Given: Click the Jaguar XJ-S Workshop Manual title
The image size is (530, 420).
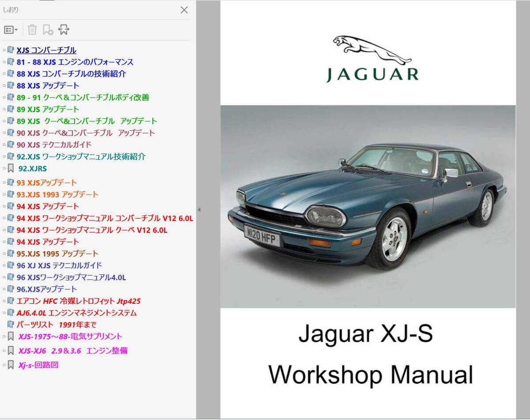Looking at the screenshot, I should click(x=370, y=354).
